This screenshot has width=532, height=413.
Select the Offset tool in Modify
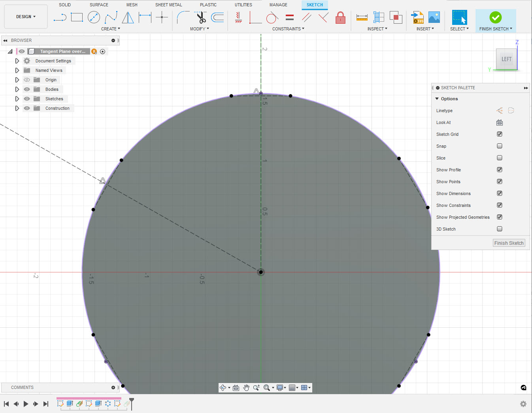tap(217, 17)
